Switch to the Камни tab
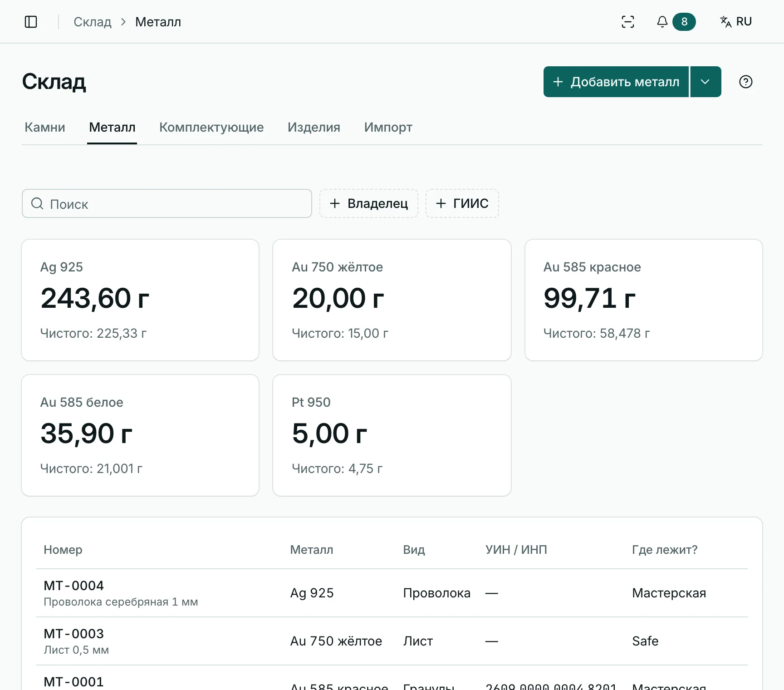784x690 pixels. click(x=45, y=127)
